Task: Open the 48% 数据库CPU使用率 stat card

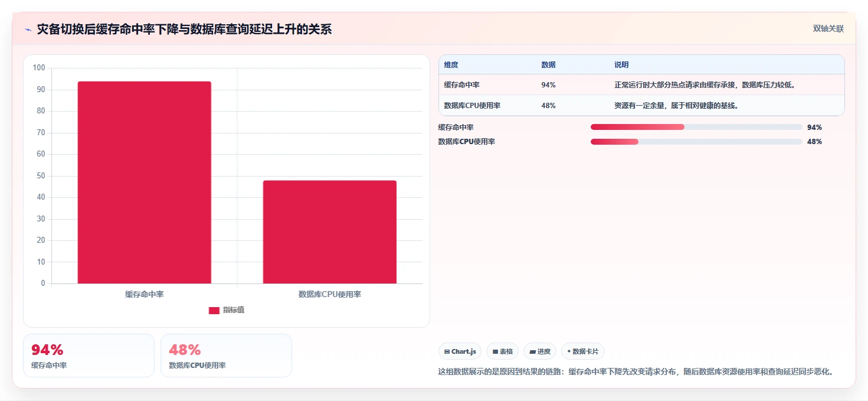Action: (x=226, y=356)
